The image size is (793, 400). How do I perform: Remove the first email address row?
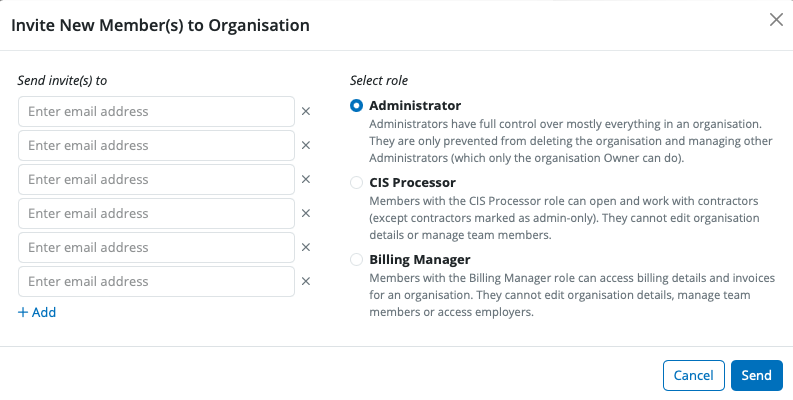coord(306,112)
